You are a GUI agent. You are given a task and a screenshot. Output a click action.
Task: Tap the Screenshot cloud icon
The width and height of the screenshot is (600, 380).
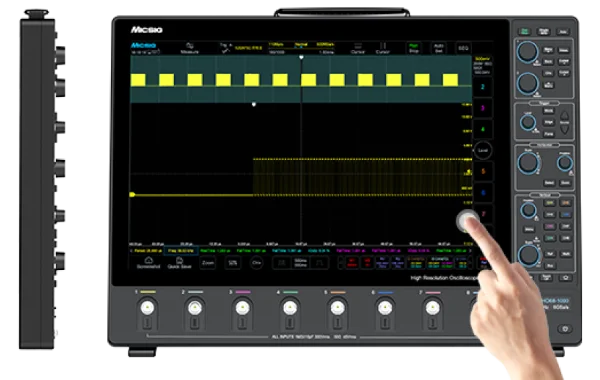coord(148,263)
